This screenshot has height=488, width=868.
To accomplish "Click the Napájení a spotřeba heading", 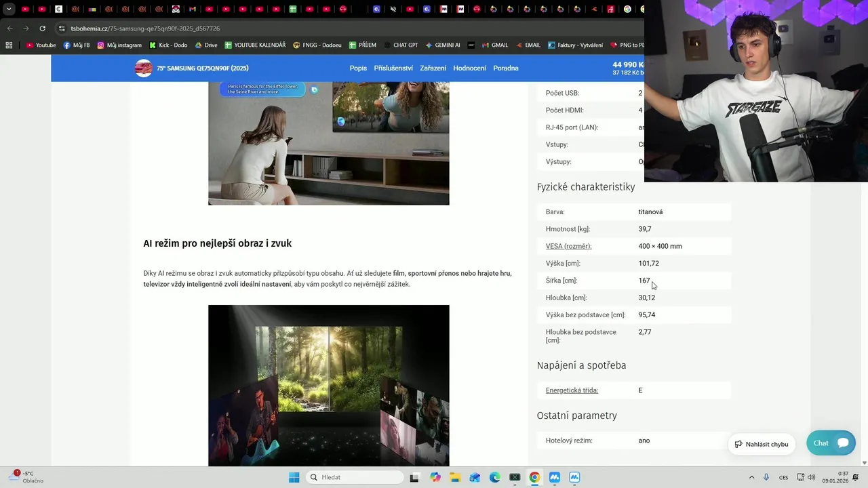I will 581,365.
